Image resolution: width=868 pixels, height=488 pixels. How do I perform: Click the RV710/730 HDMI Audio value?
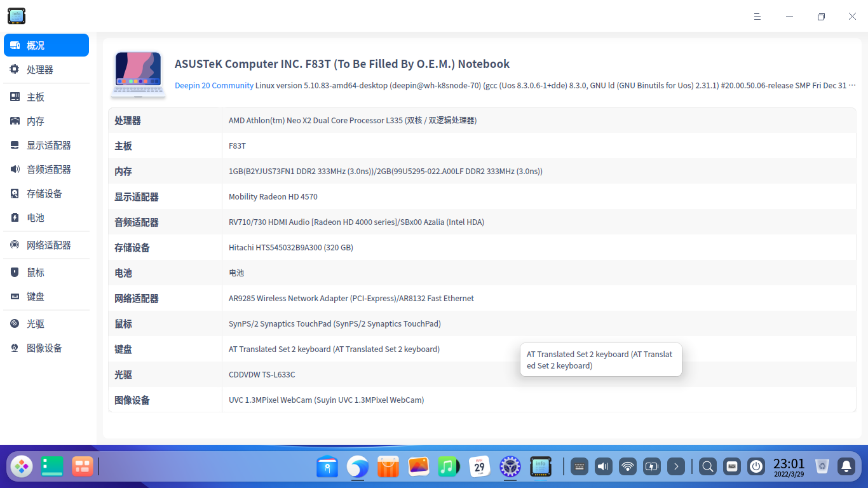pyautogui.click(x=356, y=222)
